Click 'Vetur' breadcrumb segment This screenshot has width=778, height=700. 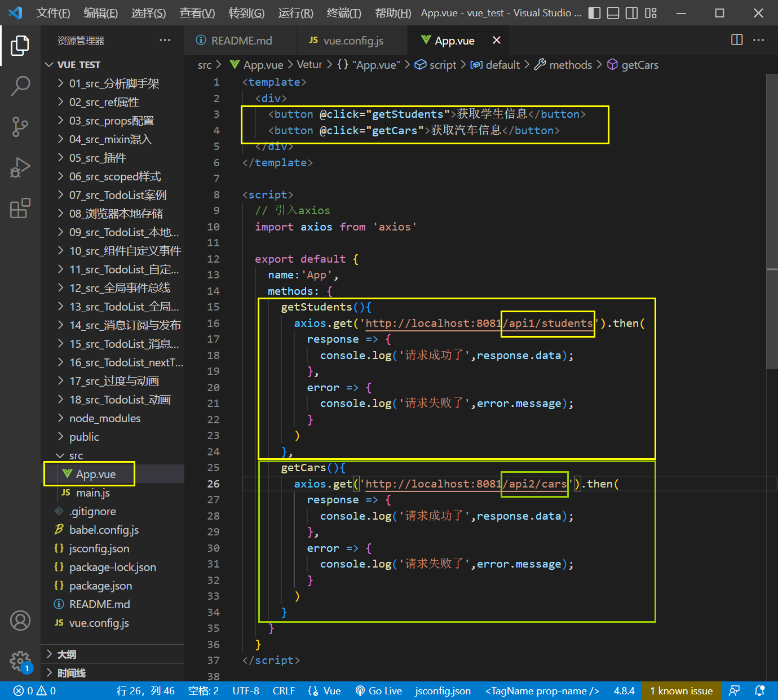tap(310, 65)
